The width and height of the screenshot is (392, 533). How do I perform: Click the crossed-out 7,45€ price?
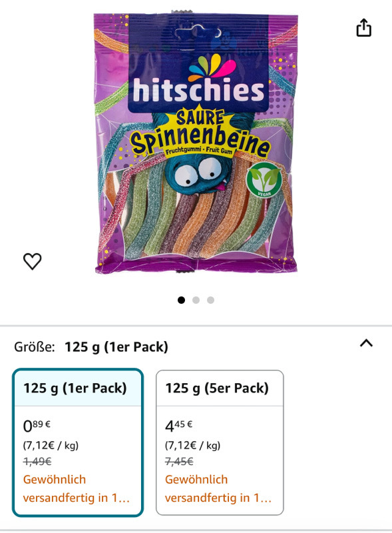pyautogui.click(x=179, y=461)
